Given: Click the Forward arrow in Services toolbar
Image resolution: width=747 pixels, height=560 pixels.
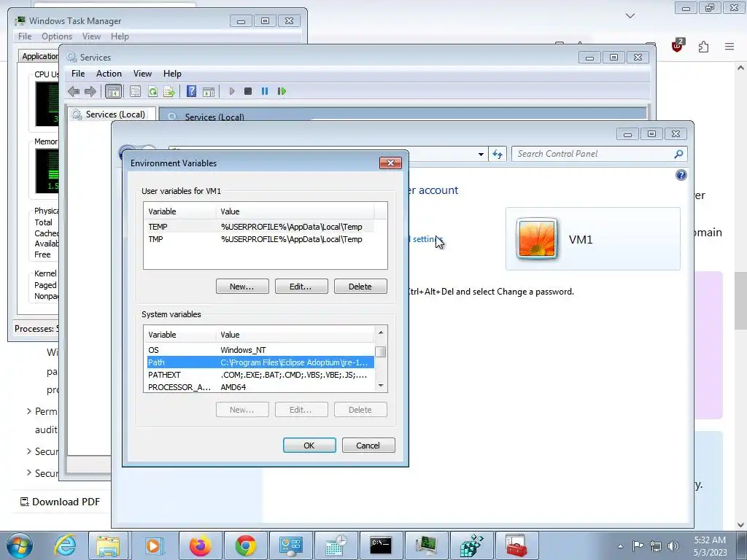Looking at the screenshot, I should 90,91.
